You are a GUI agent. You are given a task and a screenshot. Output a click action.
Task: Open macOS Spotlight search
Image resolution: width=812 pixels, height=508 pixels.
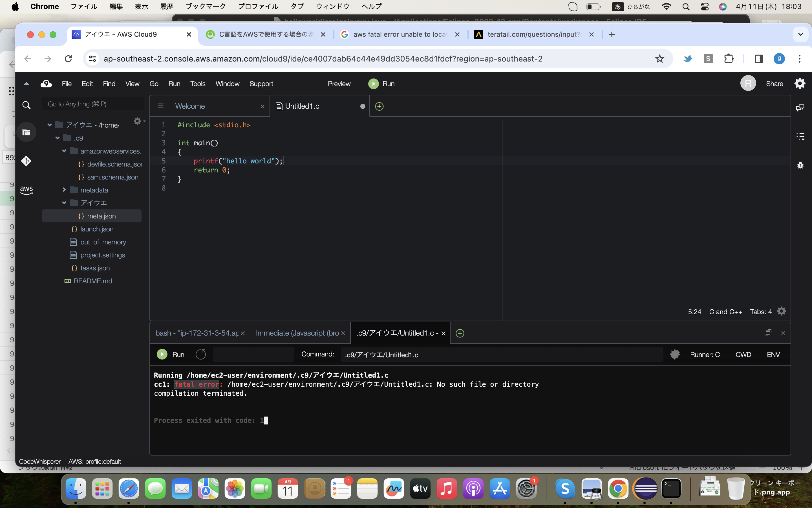coord(686,7)
